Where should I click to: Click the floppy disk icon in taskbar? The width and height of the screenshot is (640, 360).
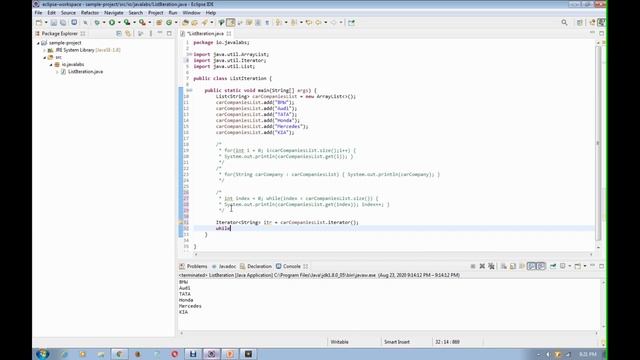click(193, 354)
